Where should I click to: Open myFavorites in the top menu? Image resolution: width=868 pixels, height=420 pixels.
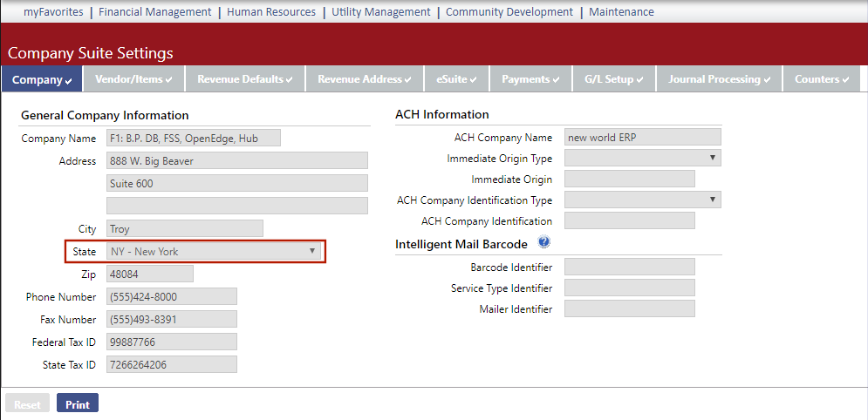point(53,12)
